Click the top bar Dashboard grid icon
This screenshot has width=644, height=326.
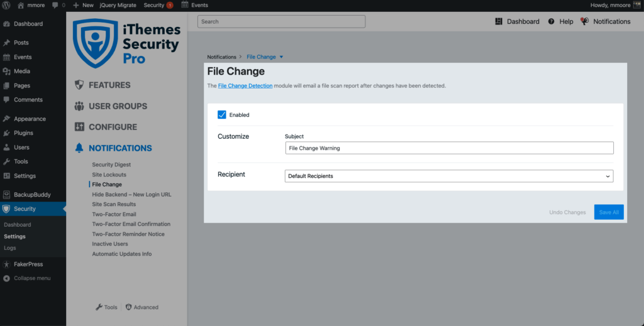pyautogui.click(x=499, y=21)
